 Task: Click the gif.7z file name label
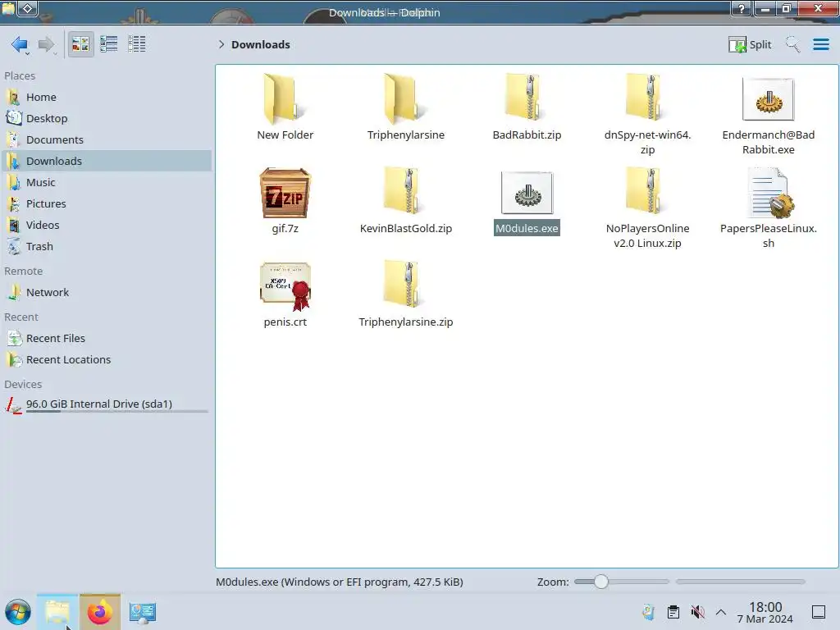285,228
